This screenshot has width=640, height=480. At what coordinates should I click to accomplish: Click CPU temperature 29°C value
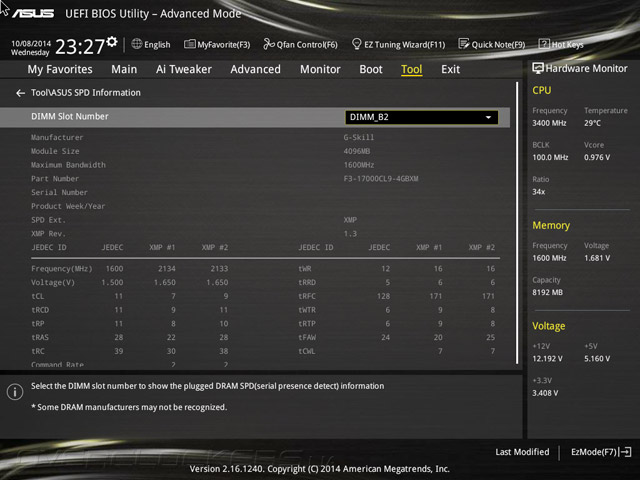592,123
